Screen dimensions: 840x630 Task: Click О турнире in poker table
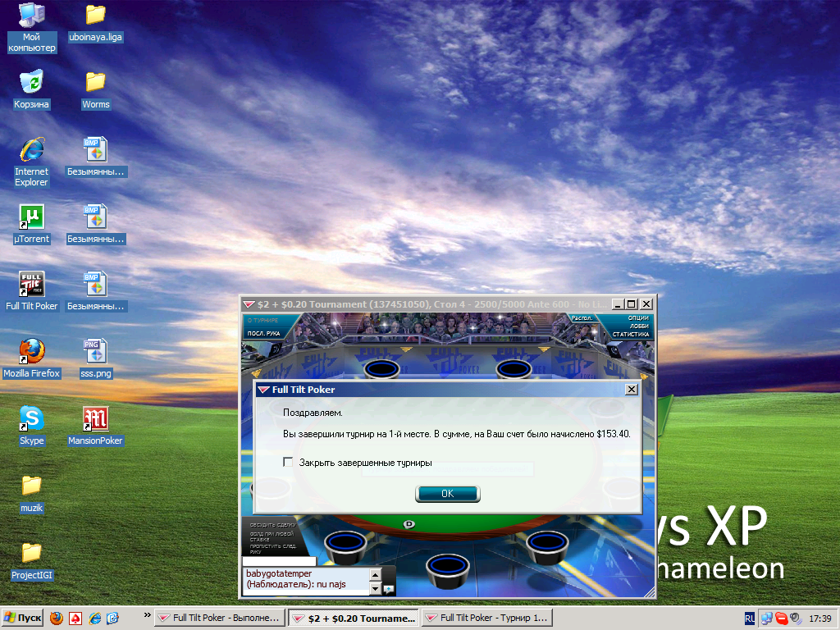coord(263,320)
